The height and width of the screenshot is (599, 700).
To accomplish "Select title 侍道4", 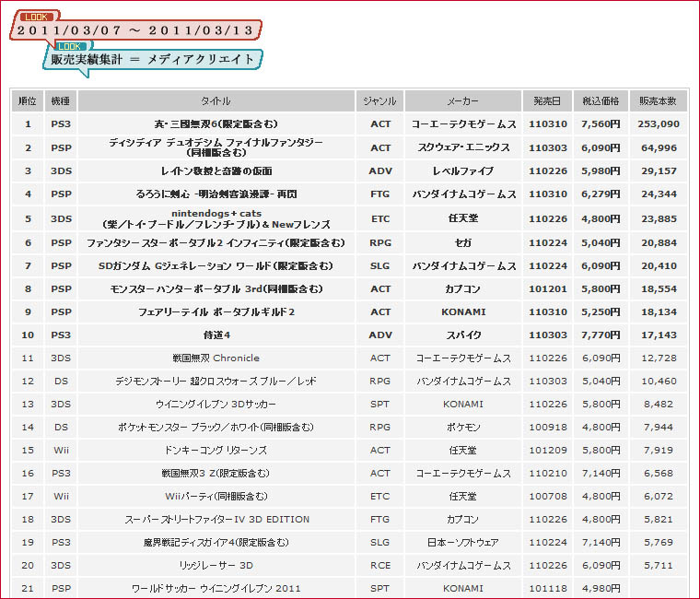I will (x=216, y=335).
